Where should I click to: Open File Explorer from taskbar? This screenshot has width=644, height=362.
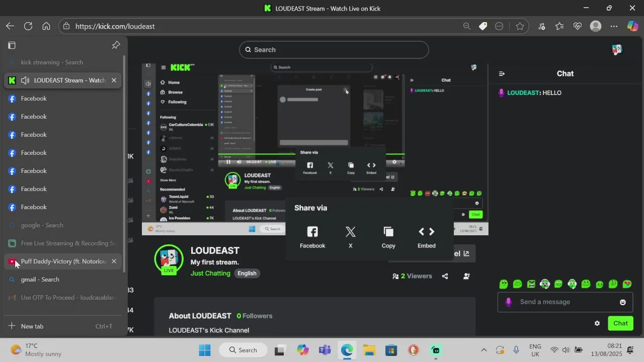(x=369, y=350)
